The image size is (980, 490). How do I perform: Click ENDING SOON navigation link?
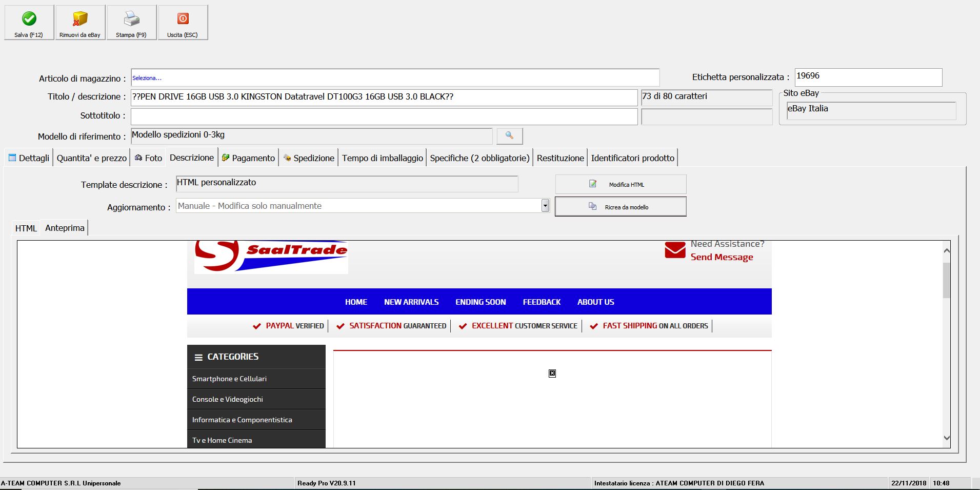481,302
